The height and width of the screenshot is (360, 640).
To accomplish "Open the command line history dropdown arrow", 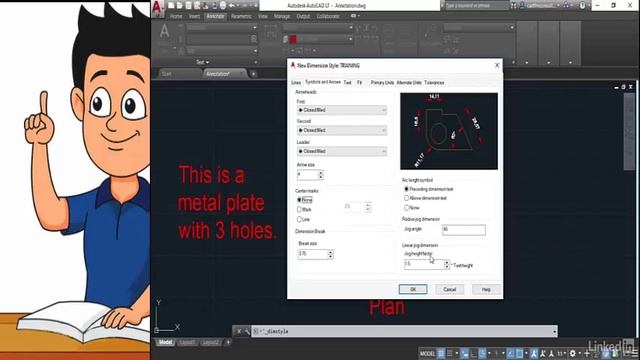I will [x=554, y=331].
